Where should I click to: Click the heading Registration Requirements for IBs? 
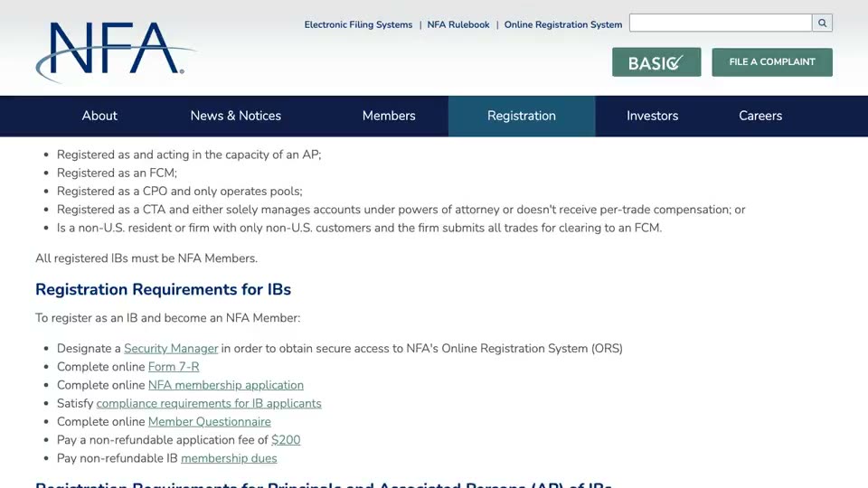[164, 289]
